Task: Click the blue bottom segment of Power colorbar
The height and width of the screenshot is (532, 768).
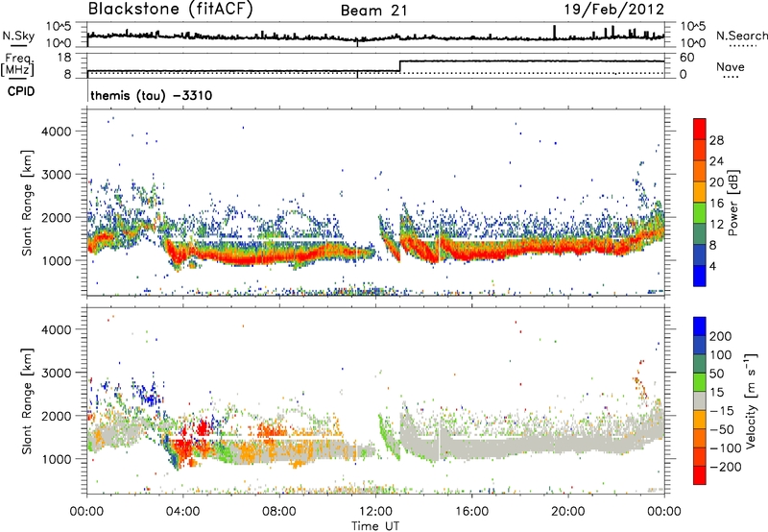Action: 700,276
